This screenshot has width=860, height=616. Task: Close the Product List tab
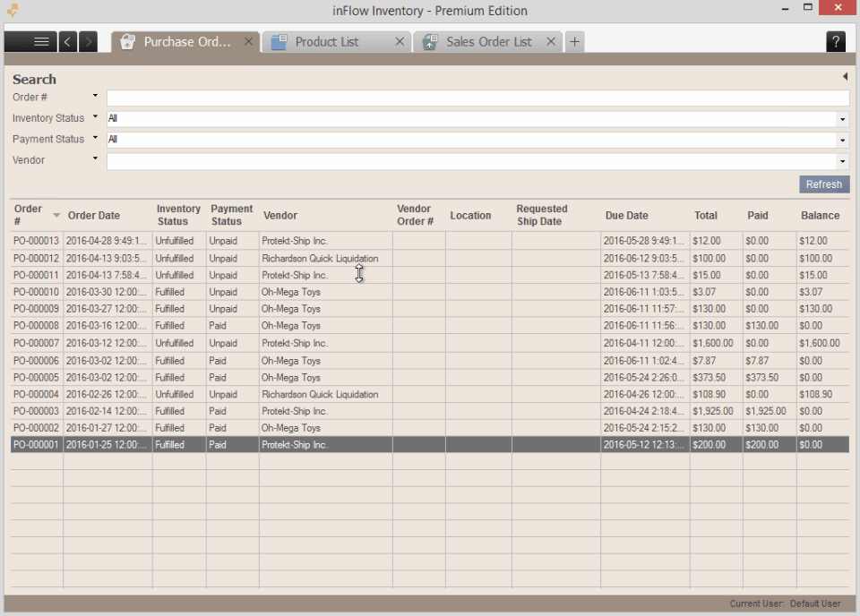click(x=400, y=42)
